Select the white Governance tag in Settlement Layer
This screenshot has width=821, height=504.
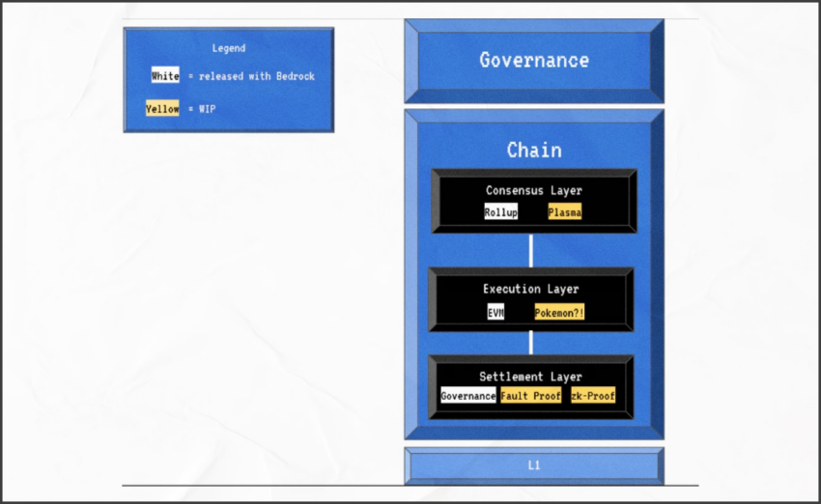468,396
